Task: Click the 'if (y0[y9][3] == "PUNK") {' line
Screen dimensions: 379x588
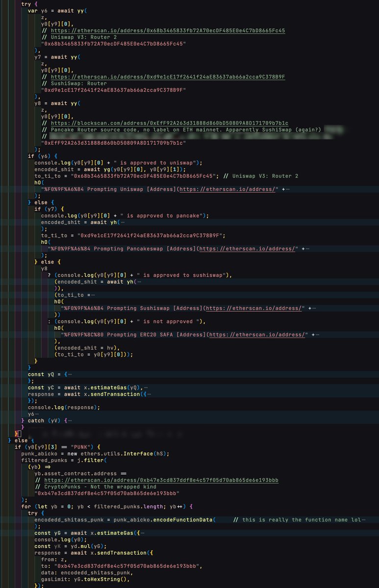Action: click(x=57, y=447)
